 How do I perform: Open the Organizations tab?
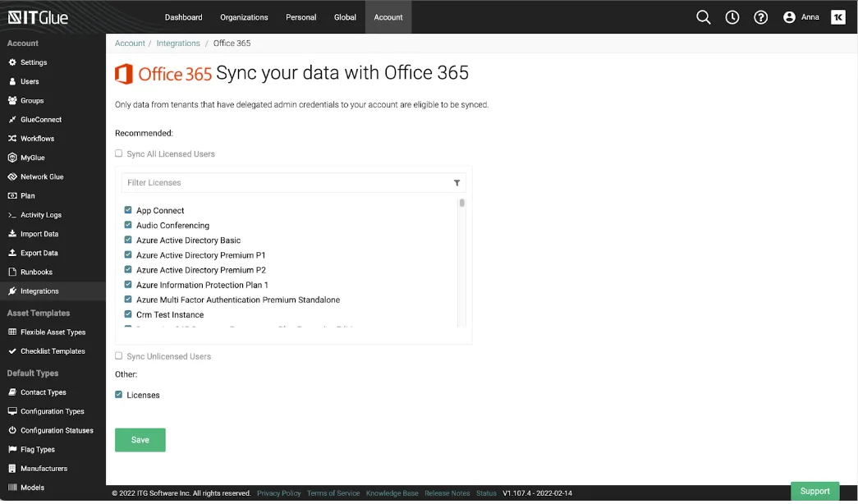click(244, 17)
